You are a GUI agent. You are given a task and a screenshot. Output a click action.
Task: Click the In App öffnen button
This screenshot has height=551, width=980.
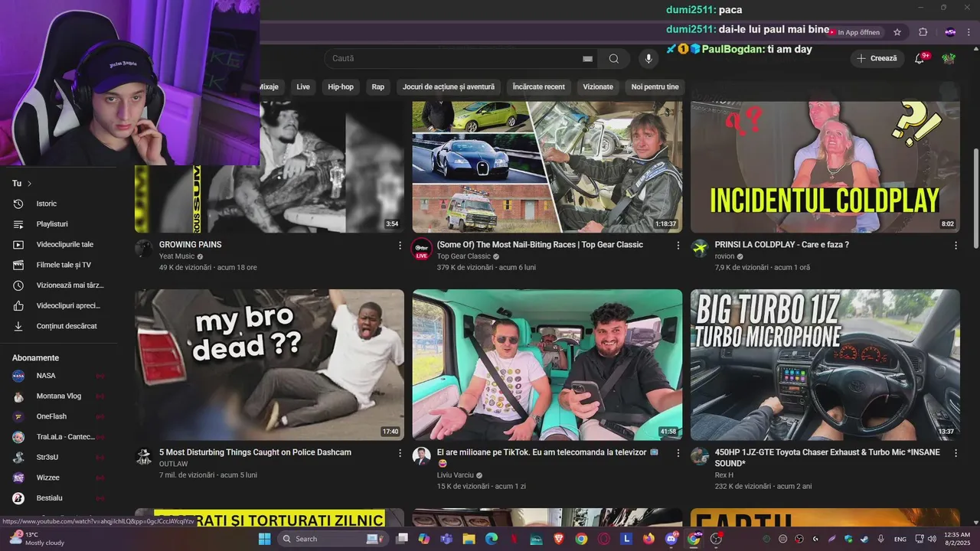[854, 32]
